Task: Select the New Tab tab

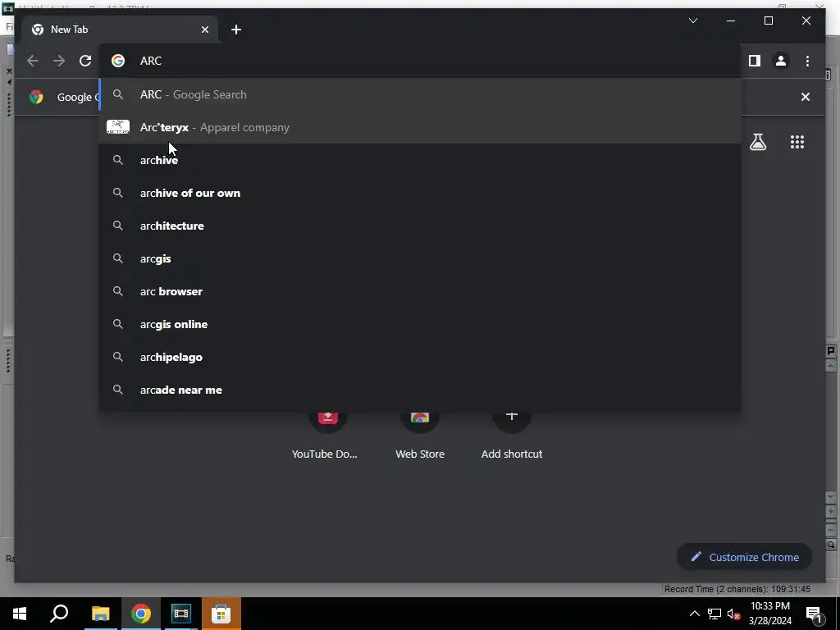Action: 120,30
